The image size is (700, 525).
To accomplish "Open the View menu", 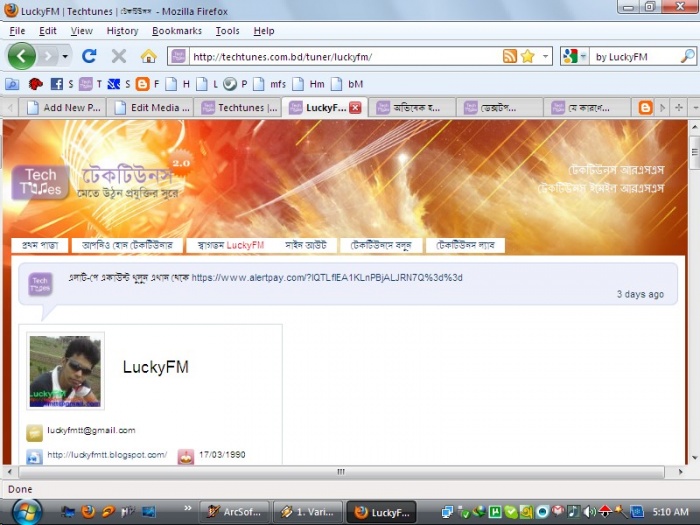I will click(81, 31).
